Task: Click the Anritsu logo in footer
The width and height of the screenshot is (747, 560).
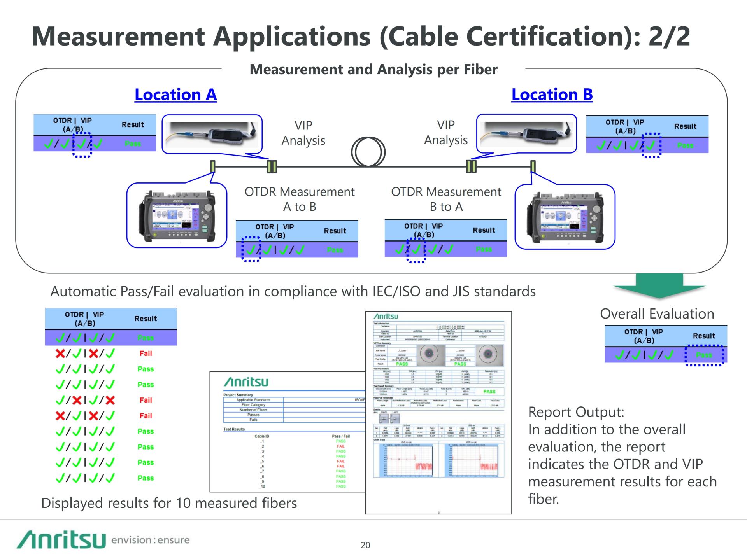Action: 61,540
